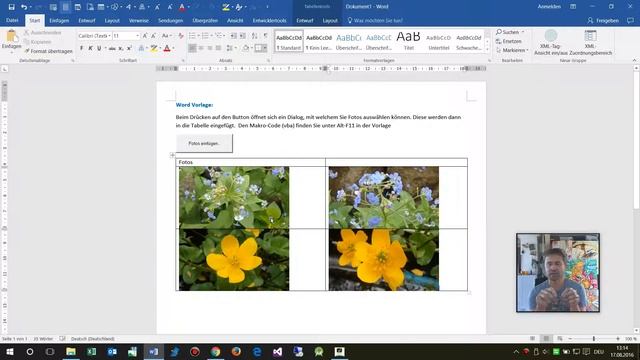Viewport: 640px width, 360px height.
Task: Apply bold formatting (F)
Action: (82, 48)
